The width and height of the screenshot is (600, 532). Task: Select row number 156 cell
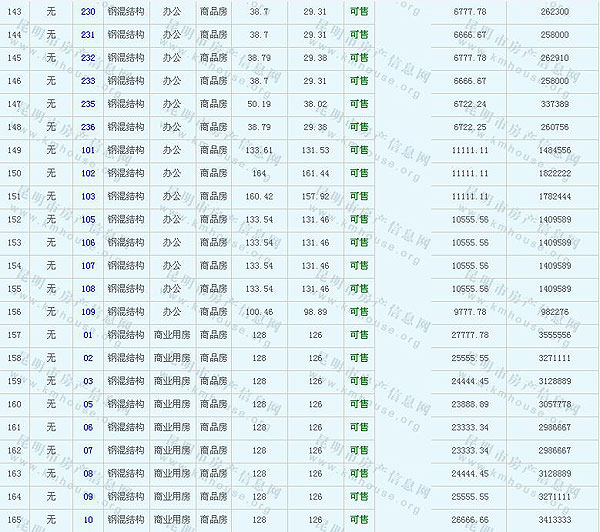[x=14, y=312]
